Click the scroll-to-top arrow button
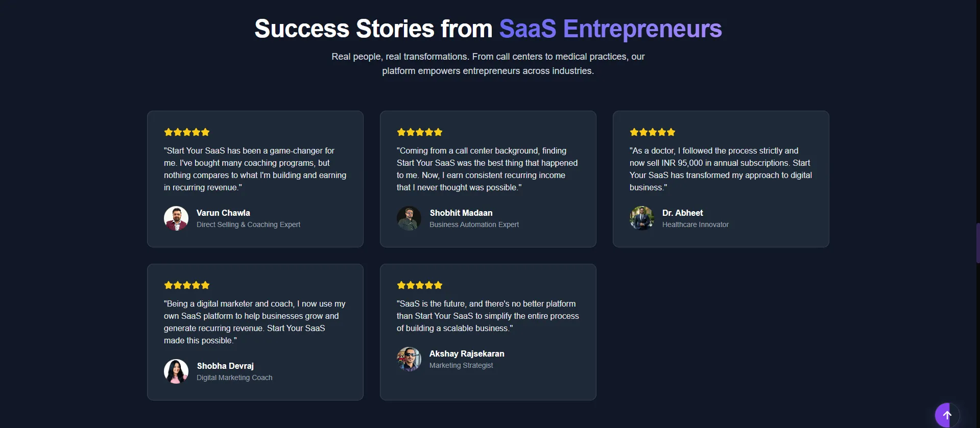The width and height of the screenshot is (980, 428). click(947, 415)
